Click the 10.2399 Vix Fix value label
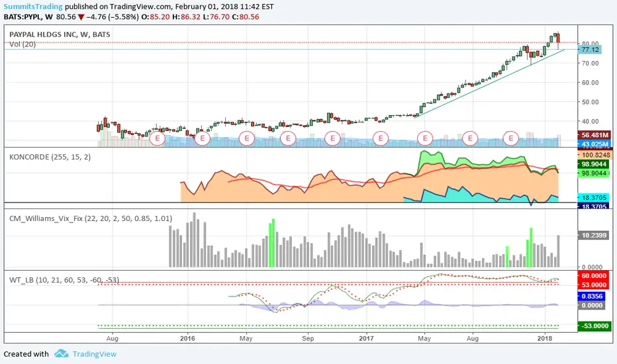The image size is (617, 364). [x=594, y=236]
